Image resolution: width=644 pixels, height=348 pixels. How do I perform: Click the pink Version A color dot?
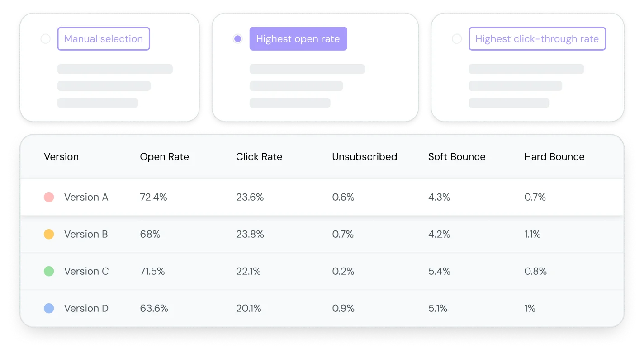[x=49, y=197]
